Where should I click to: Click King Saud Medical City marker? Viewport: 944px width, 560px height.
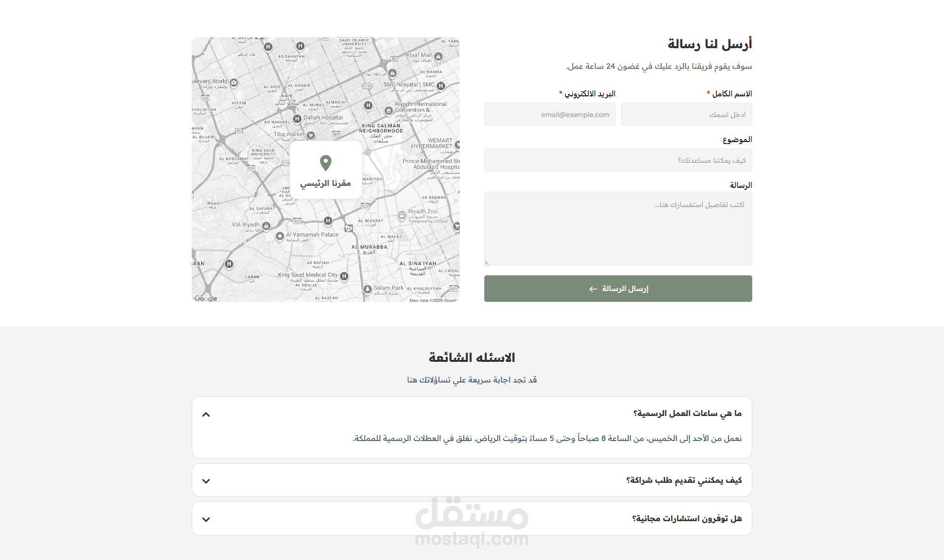click(344, 276)
